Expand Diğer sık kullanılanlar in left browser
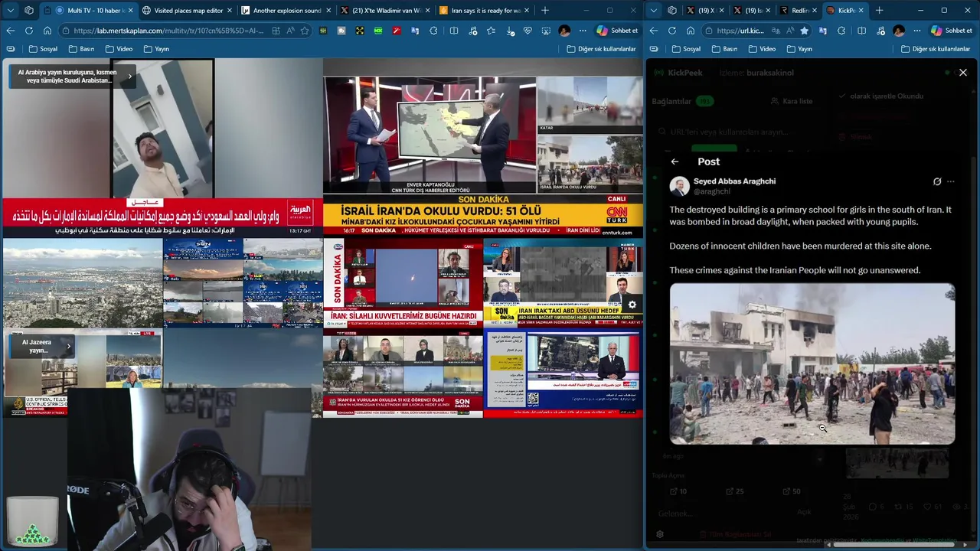 coord(601,49)
